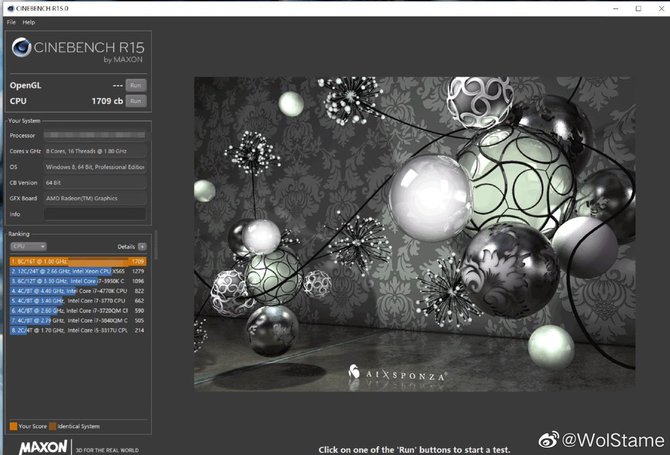Click the rendered AIXSPONZA scene image

point(414,234)
